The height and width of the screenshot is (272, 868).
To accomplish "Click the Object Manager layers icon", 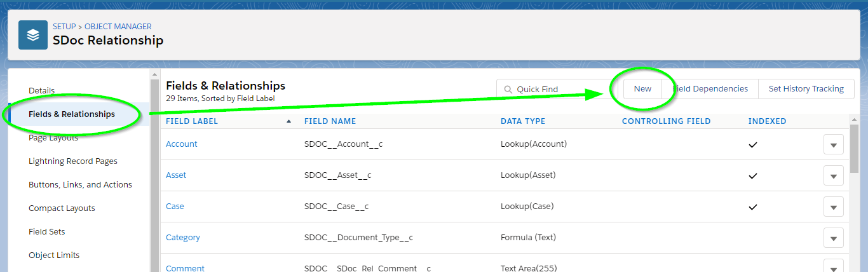I will coord(33,35).
